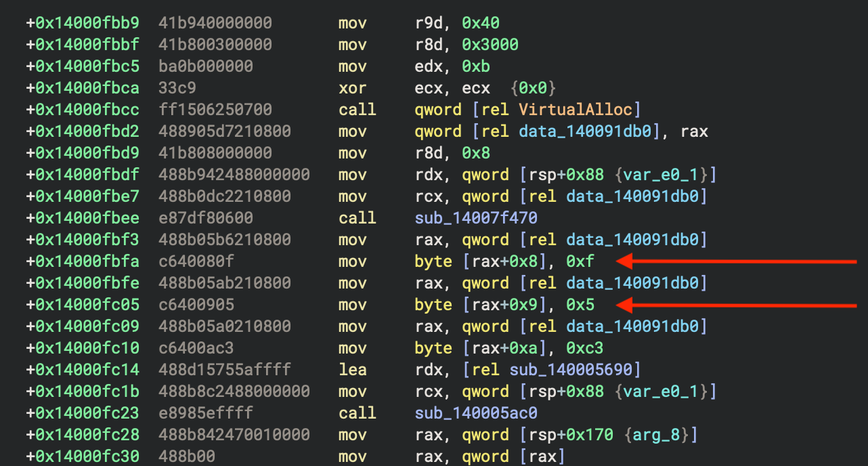
Task: Click the opcode bytes ba0b000000
Action: [x=206, y=66]
